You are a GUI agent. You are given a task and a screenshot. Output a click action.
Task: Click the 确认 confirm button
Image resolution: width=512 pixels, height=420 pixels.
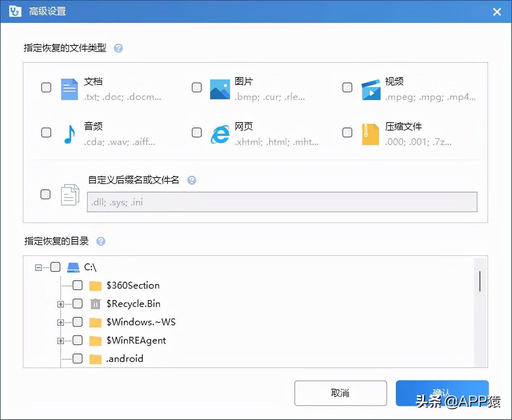tap(442, 393)
